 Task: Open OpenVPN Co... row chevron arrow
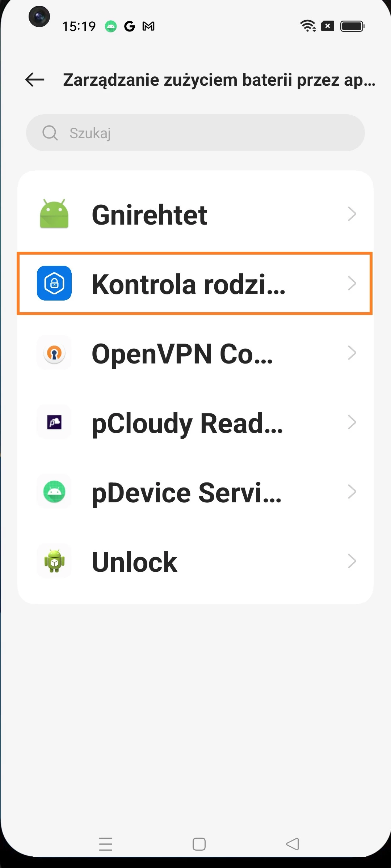(x=352, y=353)
